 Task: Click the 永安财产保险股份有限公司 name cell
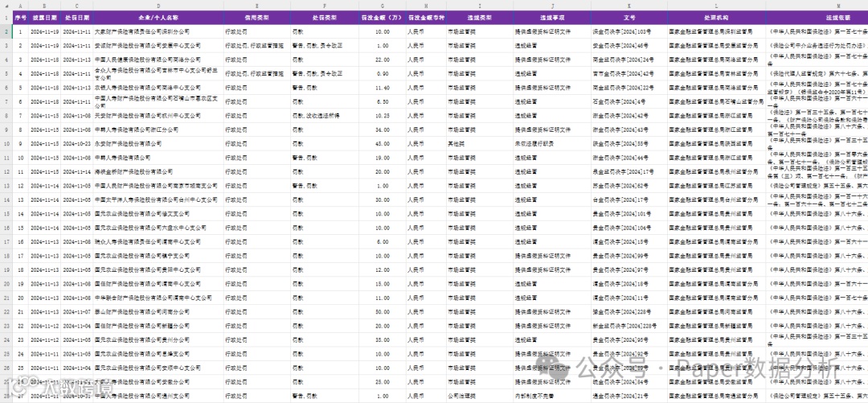click(158, 143)
